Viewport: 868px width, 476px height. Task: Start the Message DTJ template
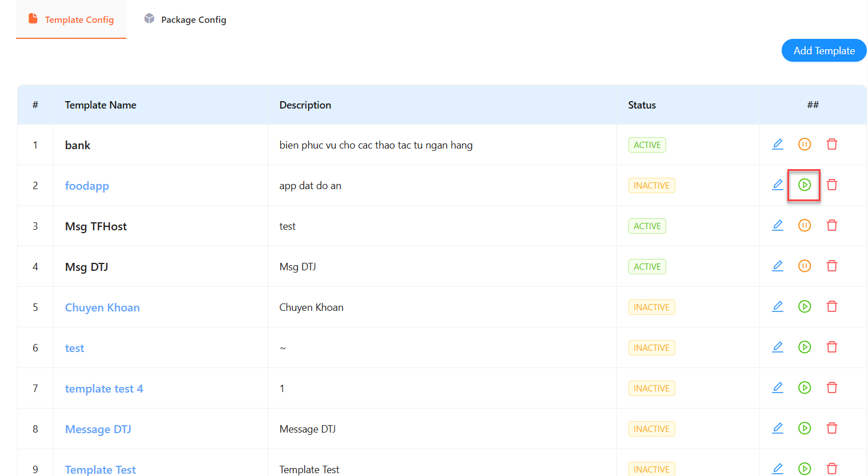coord(805,427)
